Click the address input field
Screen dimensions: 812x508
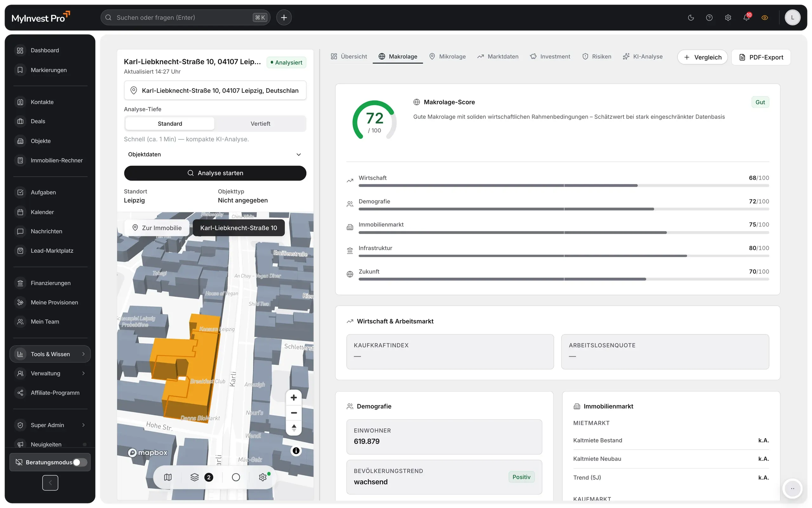point(215,90)
